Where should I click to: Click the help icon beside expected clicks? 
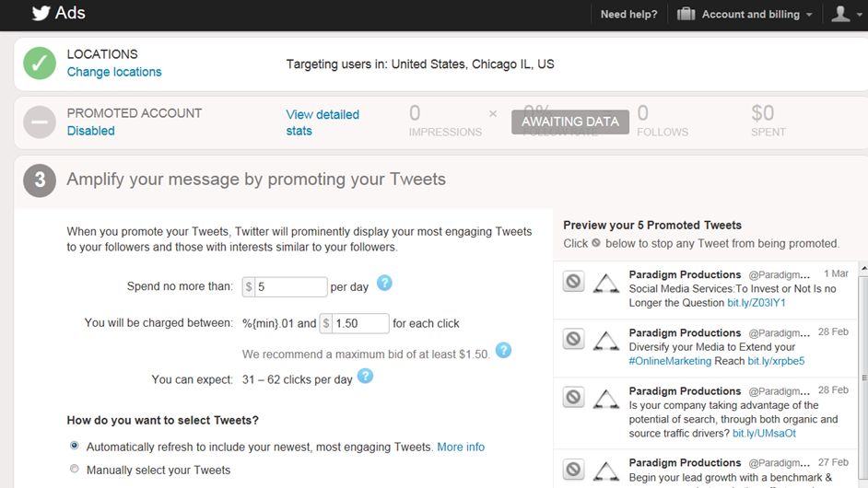coord(365,376)
